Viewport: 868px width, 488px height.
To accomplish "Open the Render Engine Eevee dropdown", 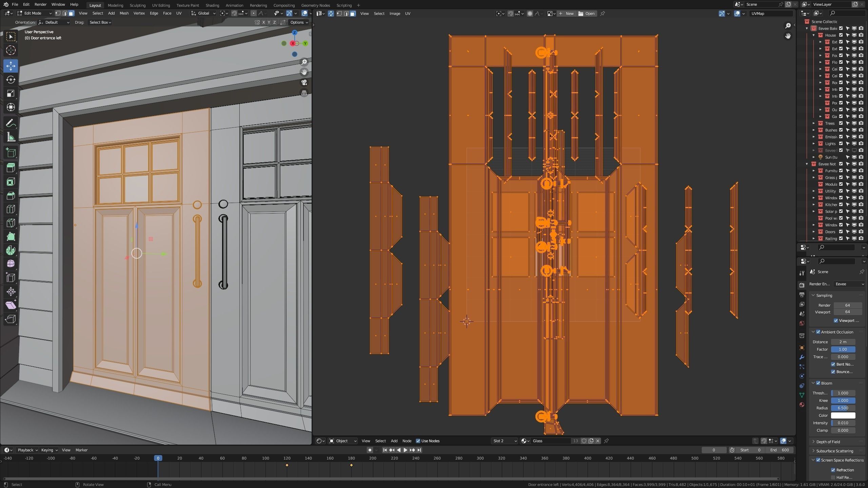I will click(x=849, y=284).
